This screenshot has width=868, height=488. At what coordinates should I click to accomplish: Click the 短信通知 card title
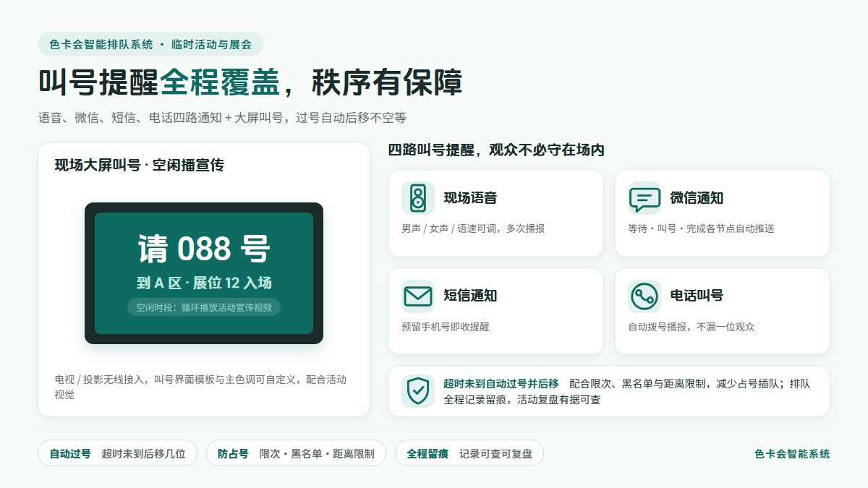[x=470, y=296]
